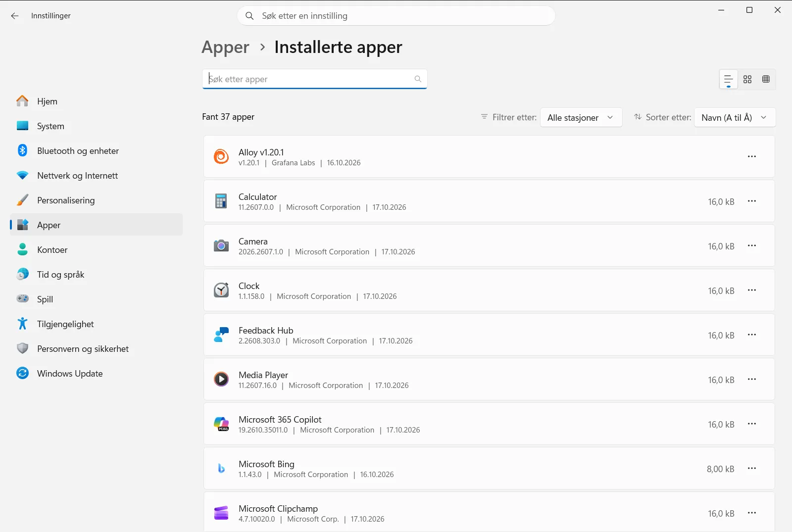Open Nettverk og Internett in sidebar
Screen dimensions: 792x532
pyautogui.click(x=97, y=175)
